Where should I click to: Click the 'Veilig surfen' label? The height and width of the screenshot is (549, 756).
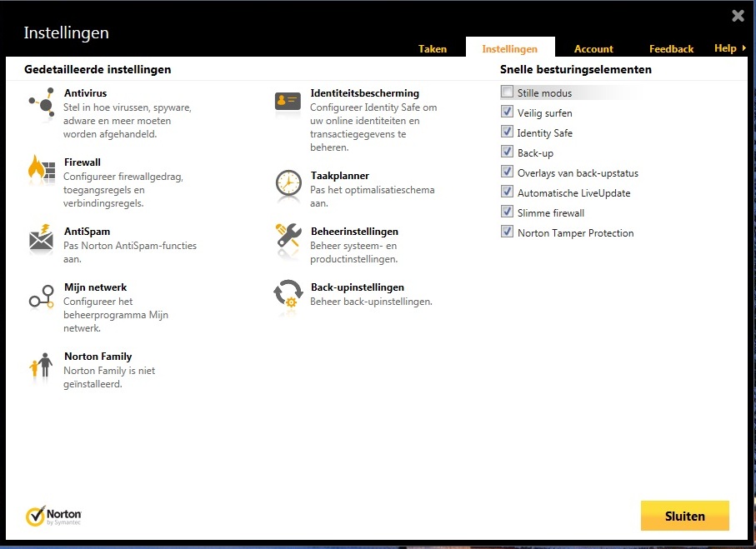(545, 113)
